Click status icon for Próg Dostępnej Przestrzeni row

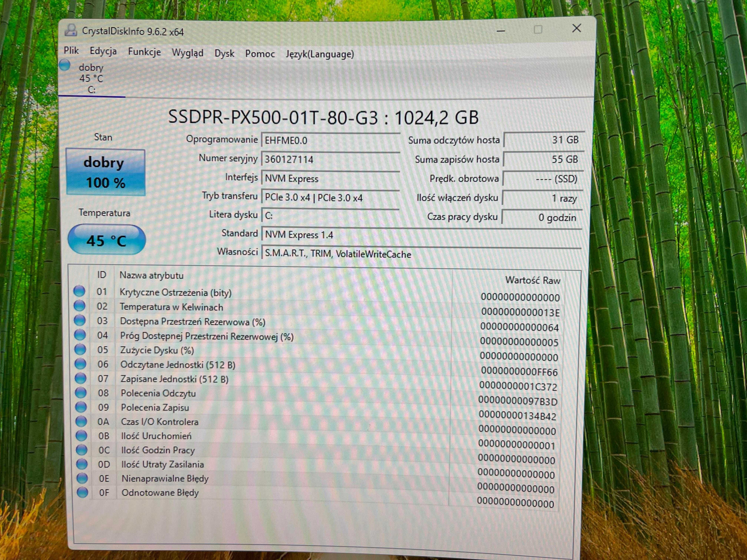[x=80, y=334]
